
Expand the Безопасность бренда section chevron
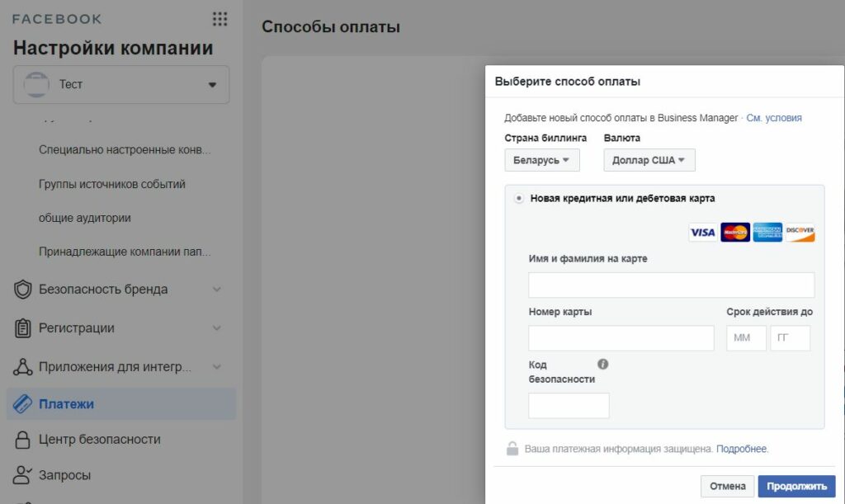point(217,290)
